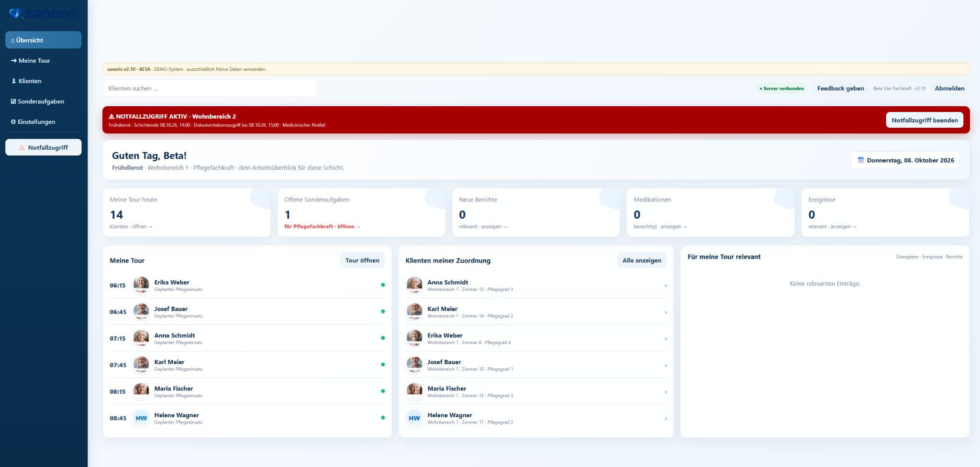Click the green status dot for Erika Weber 06:15
Screen dimensions: 980x467
click(383, 285)
